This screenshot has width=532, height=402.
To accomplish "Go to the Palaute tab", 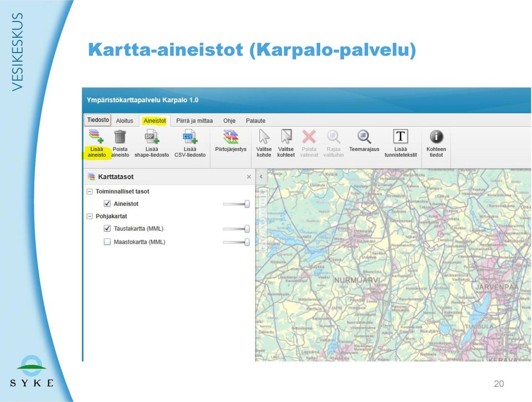I will [x=255, y=121].
